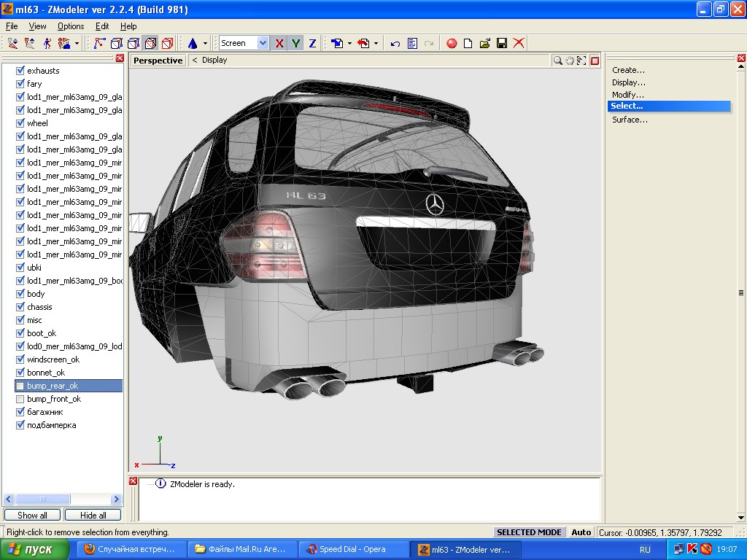The image size is (747, 560).
Task: Switch to polygons level cube icon
Action: click(133, 43)
